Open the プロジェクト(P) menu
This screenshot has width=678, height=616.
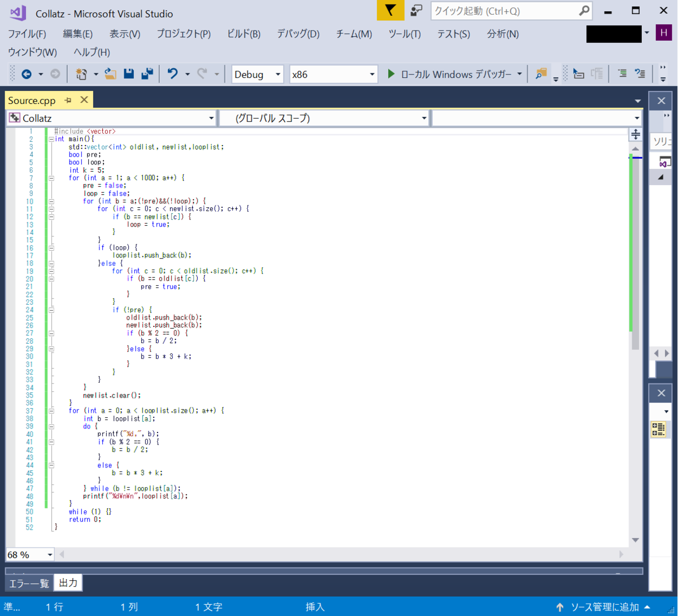click(184, 34)
